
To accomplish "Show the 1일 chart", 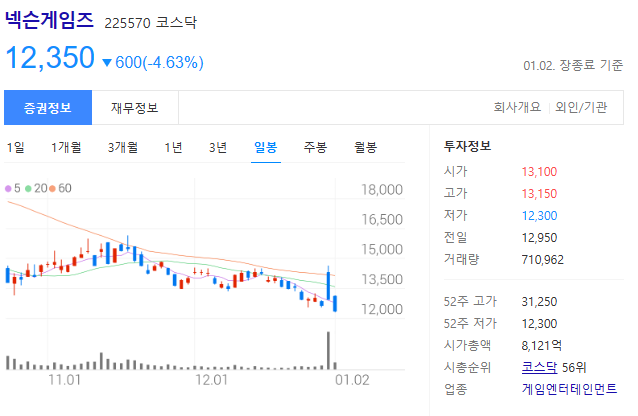I will tap(15, 147).
